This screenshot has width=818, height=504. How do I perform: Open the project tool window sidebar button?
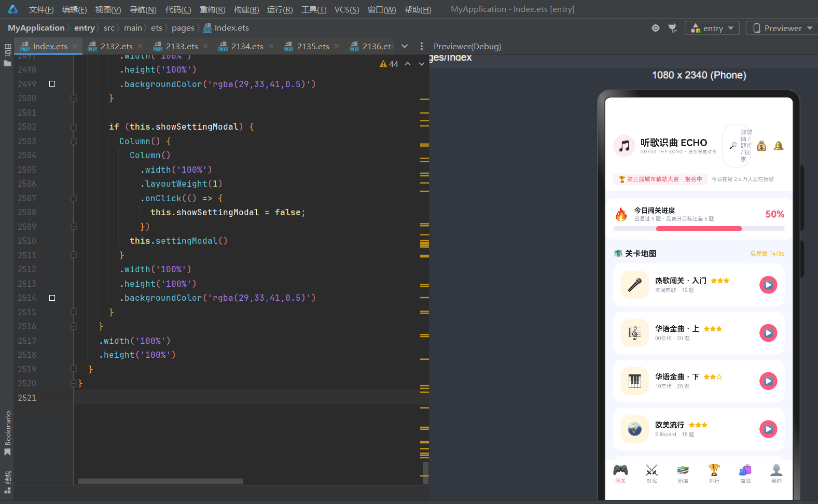tap(7, 55)
